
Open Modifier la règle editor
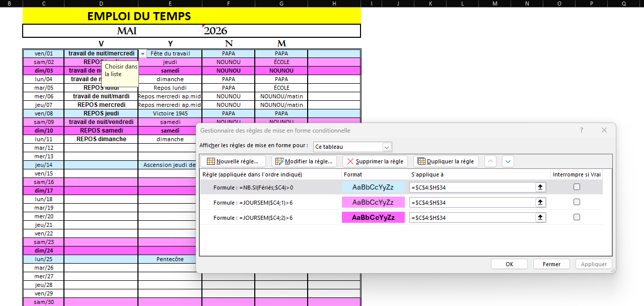point(304,161)
